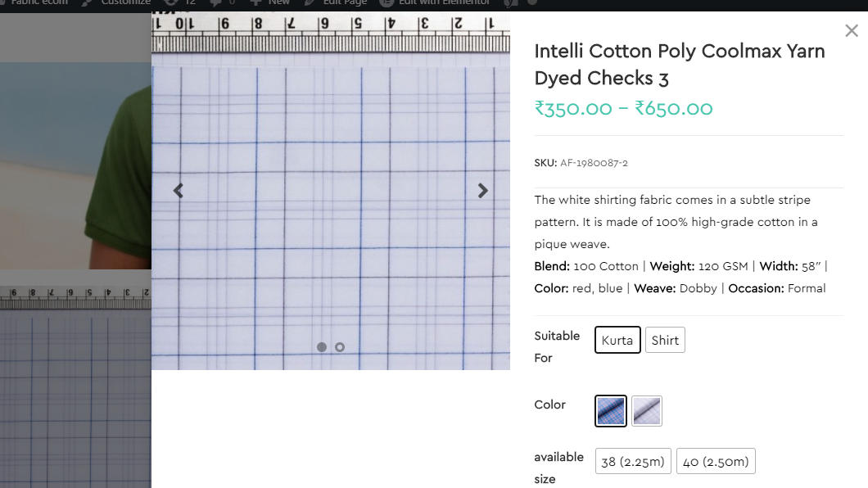Image resolution: width=868 pixels, height=488 pixels.
Task: Open the Edit Page pencil link
Action: click(x=336, y=2)
